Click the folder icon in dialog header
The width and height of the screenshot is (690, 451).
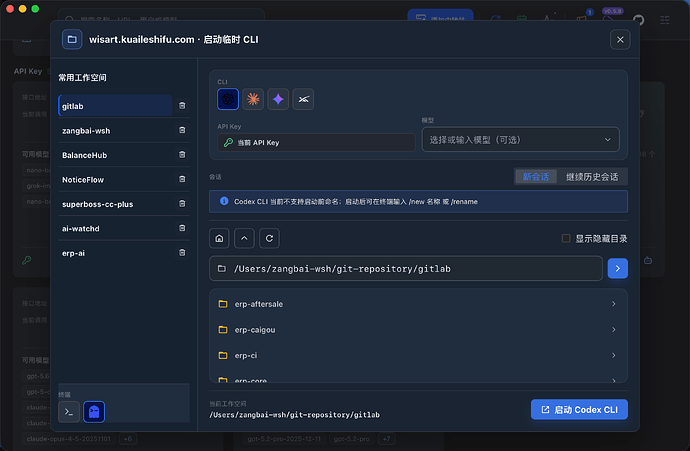tap(72, 40)
